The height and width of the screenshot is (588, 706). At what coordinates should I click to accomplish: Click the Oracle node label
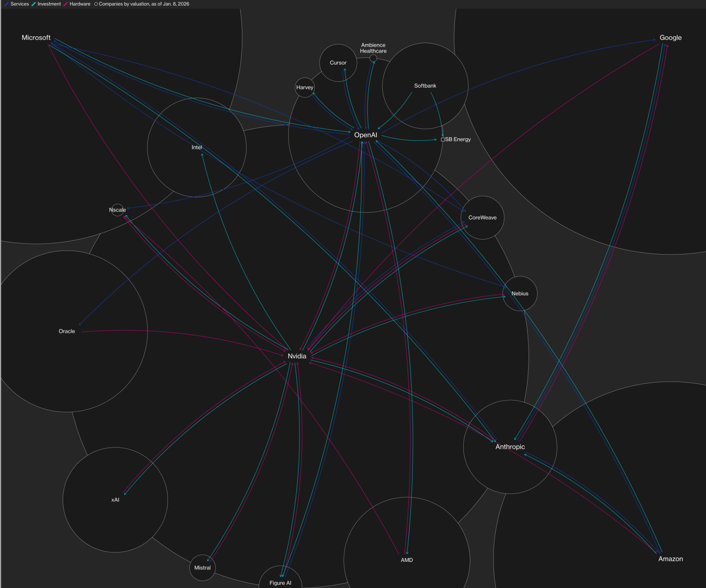coord(67,331)
